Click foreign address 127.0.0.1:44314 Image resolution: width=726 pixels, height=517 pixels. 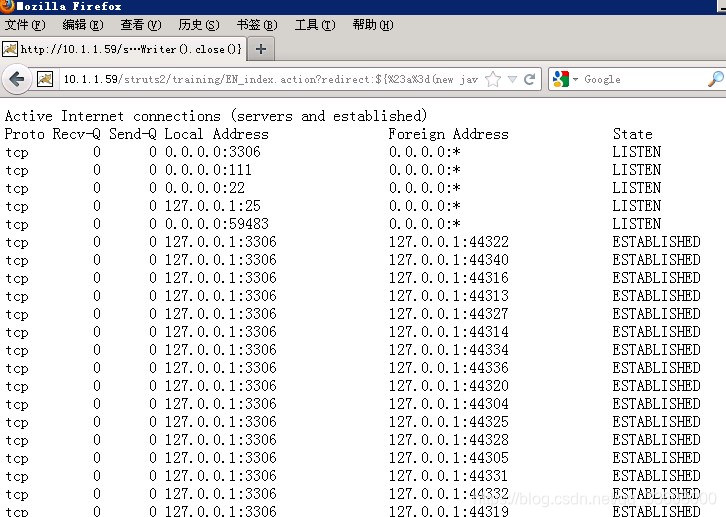click(x=449, y=332)
